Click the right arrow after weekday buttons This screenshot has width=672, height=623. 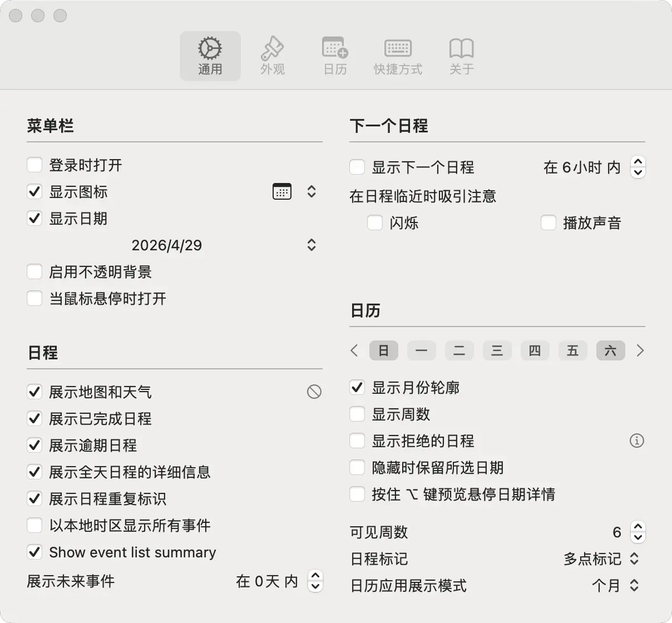(640, 350)
